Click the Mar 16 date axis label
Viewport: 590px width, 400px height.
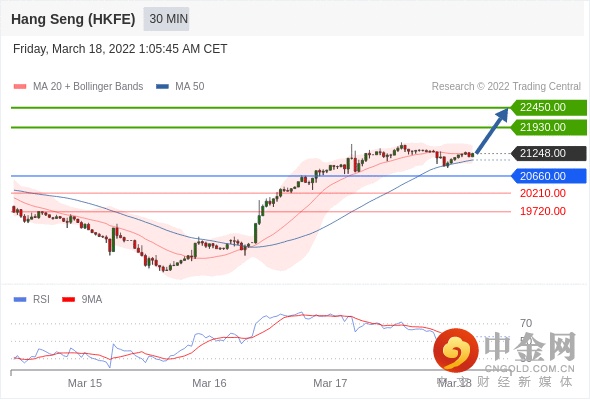(209, 383)
